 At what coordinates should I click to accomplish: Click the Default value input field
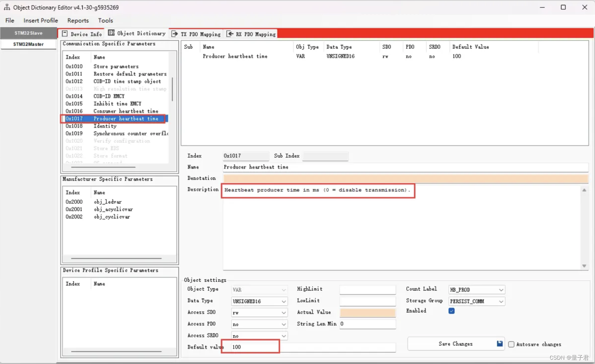point(313,347)
